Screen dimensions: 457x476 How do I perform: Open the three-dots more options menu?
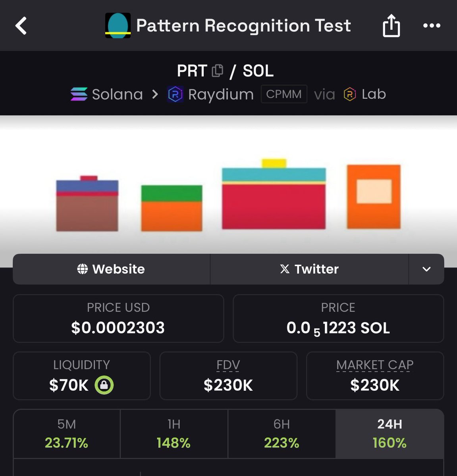pyautogui.click(x=432, y=26)
